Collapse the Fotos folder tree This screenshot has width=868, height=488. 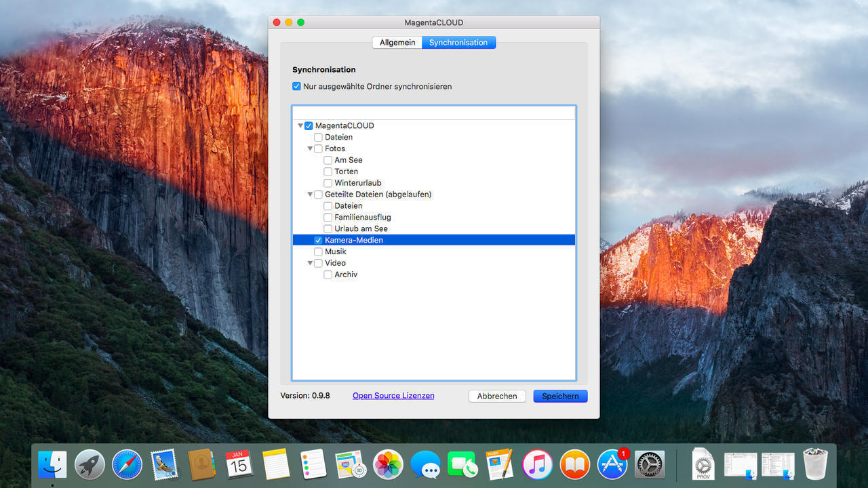[x=310, y=148]
